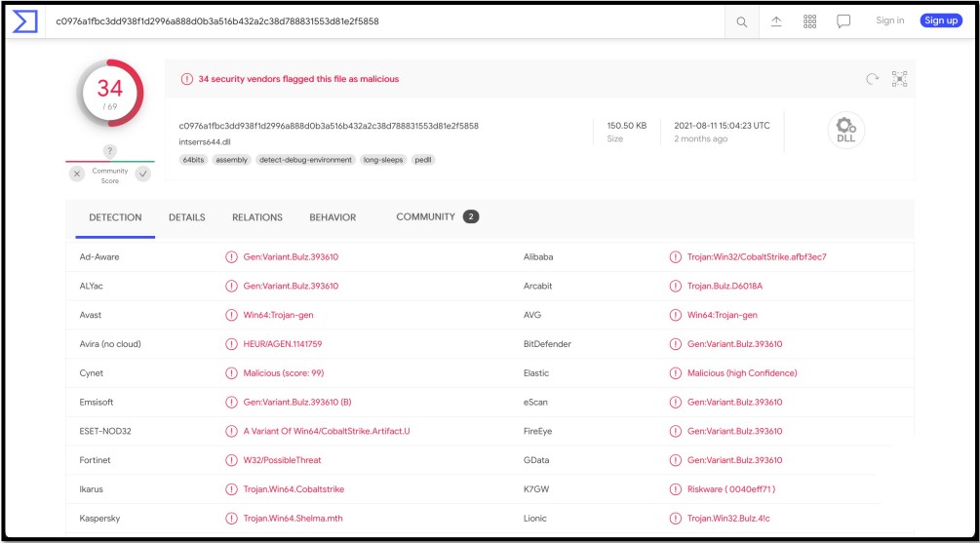980x543 pixels.
Task: Open the apps grid icon
Action: (x=809, y=21)
